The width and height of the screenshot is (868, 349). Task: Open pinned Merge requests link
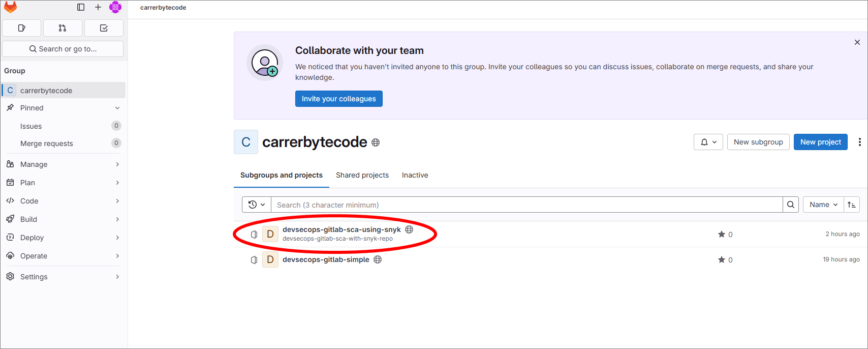pyautogui.click(x=64, y=143)
